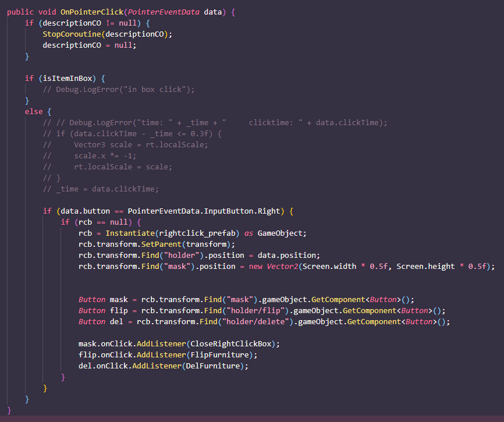Click the 'void' return type
504x422 pixels.
(47, 12)
